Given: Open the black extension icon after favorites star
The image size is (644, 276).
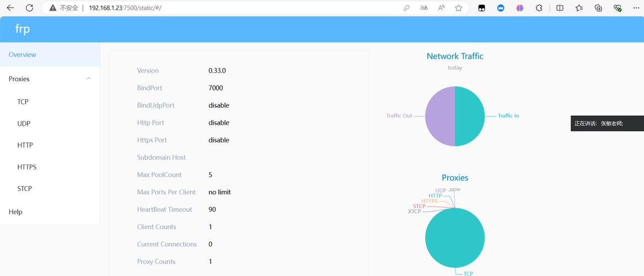Looking at the screenshot, I should pos(482,8).
